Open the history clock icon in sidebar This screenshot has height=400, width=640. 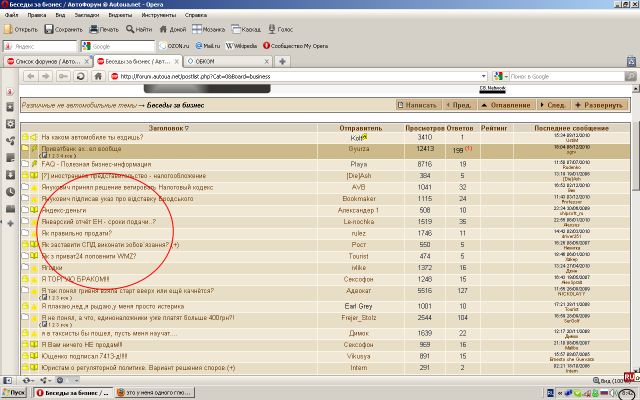tap(10, 192)
